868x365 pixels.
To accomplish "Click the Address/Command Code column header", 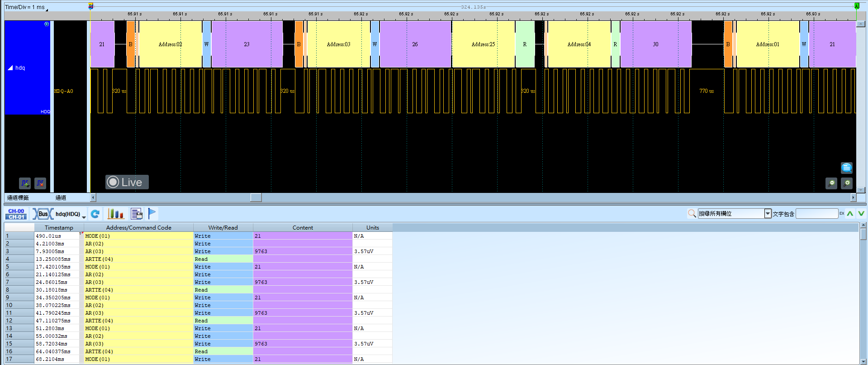I will pos(138,227).
